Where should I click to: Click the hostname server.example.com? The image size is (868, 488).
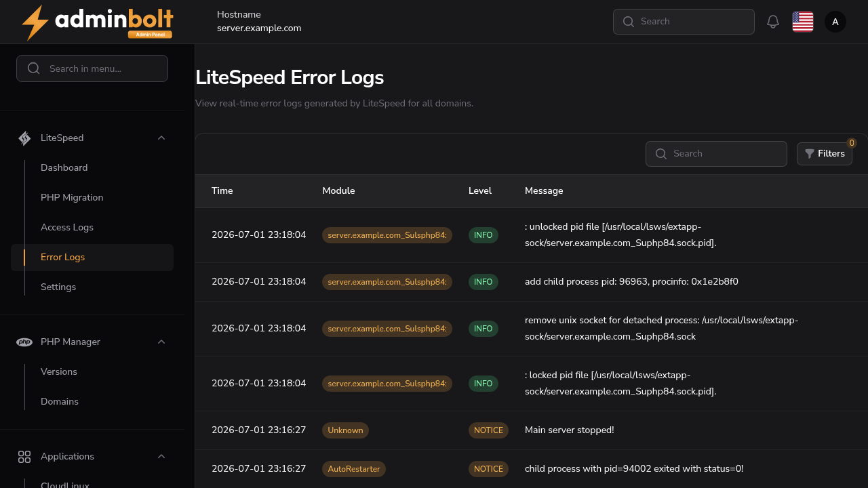(259, 28)
